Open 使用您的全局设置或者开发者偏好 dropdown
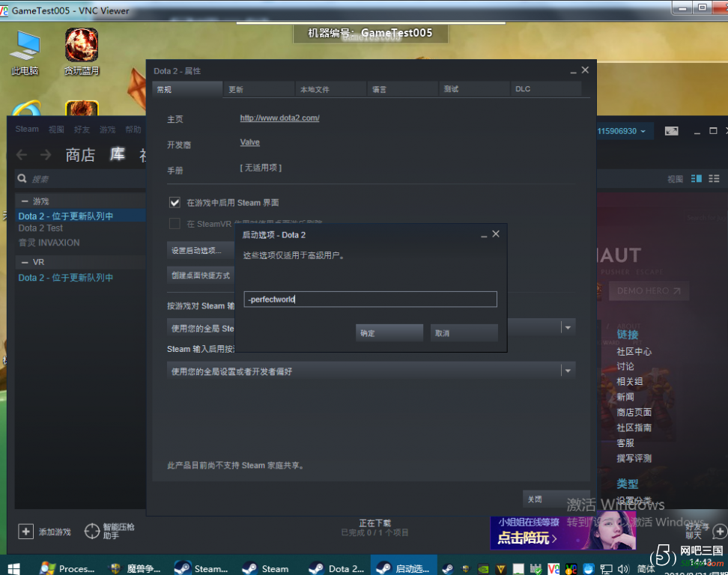The height and width of the screenshot is (575, 728). (371, 371)
